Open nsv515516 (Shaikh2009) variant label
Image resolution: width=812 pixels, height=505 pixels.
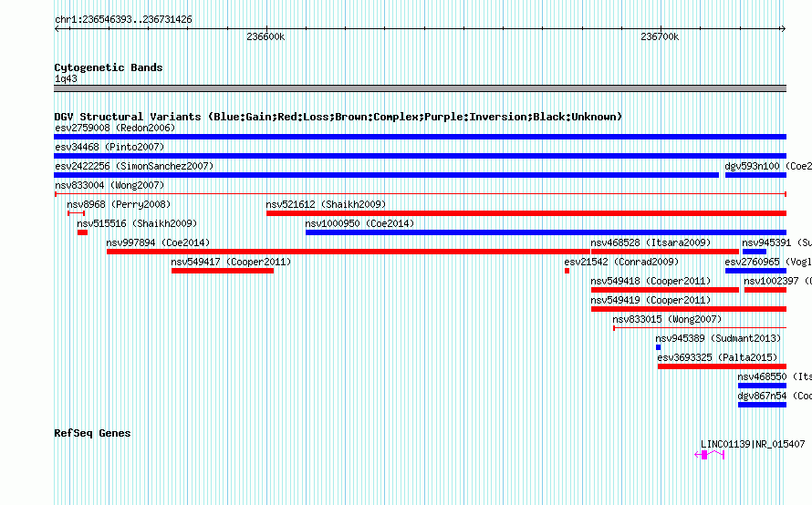tap(137, 223)
